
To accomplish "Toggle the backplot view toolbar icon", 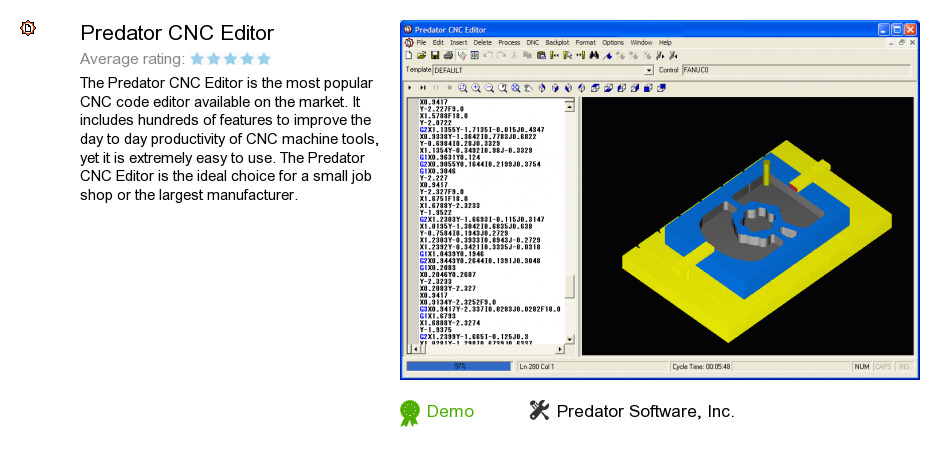I will pos(462,56).
